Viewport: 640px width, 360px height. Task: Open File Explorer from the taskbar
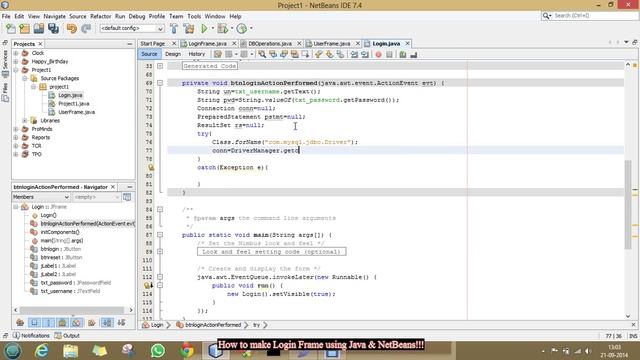pos(71,351)
